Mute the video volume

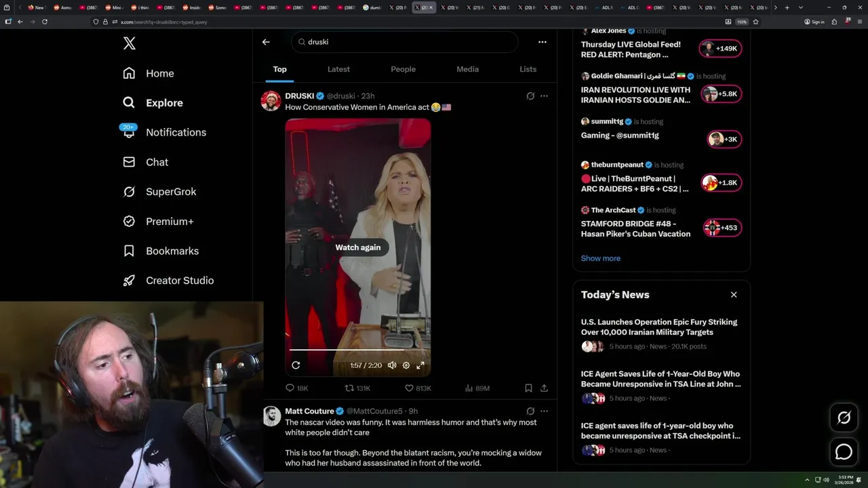pos(392,365)
